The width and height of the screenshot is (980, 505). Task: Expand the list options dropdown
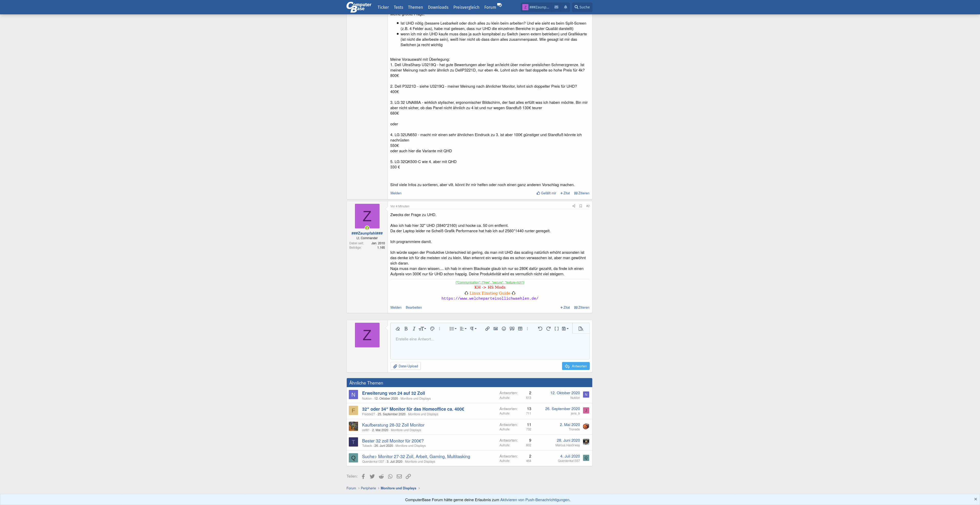[x=453, y=329]
